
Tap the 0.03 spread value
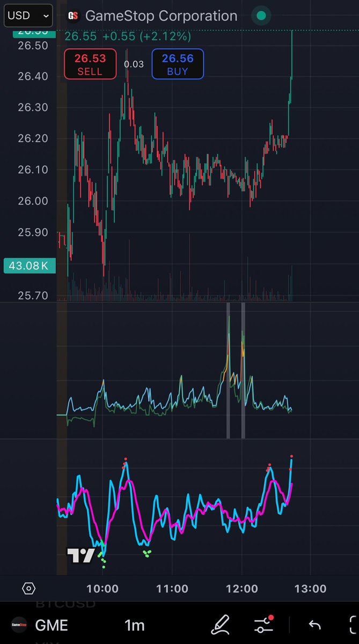click(x=134, y=64)
